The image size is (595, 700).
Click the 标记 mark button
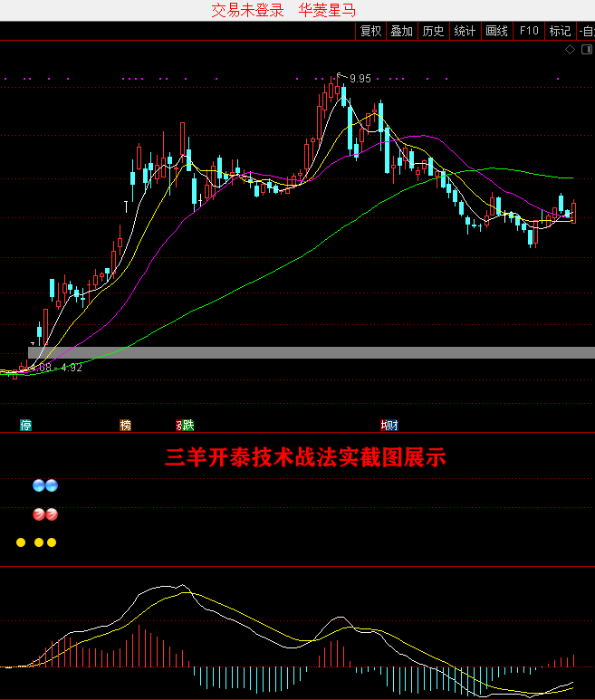tap(560, 31)
